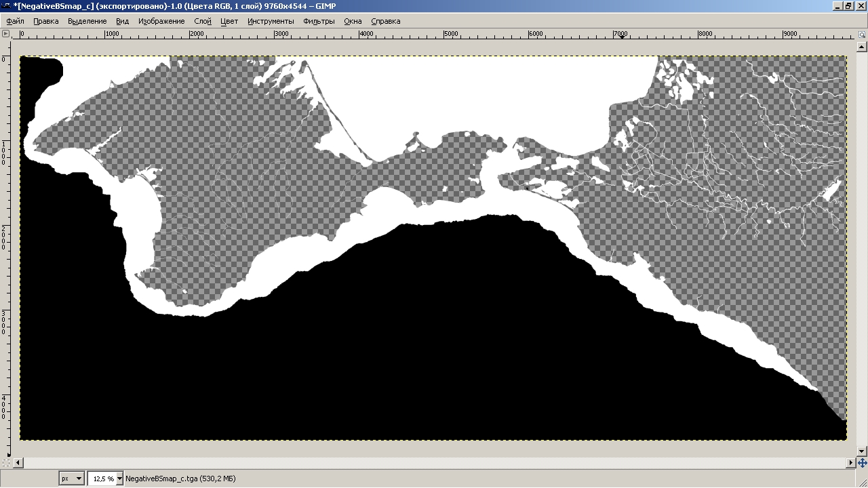Viewport: 868px width, 488px height.
Task: Click the NegativeBSmap_c.tga status text
Action: (180, 479)
